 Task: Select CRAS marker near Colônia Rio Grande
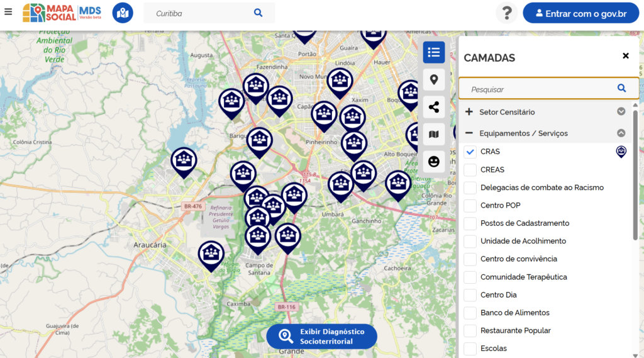pos(398,186)
